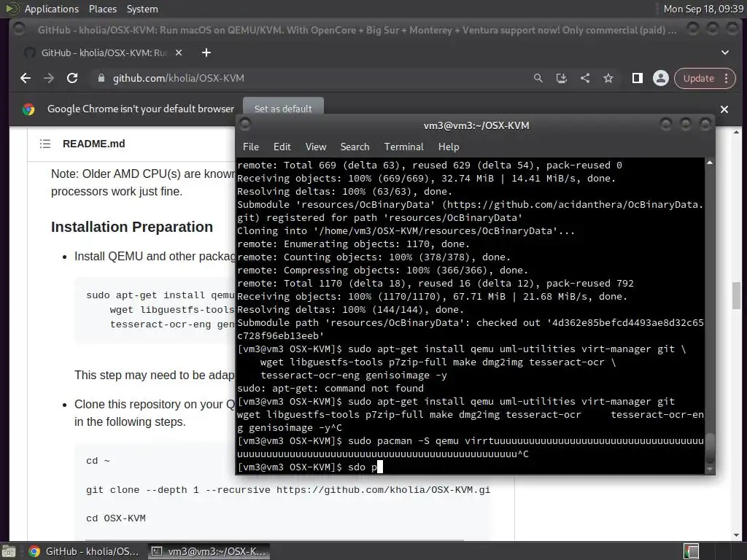The image size is (747, 560).
Task: Go back in Chrome
Action: coord(26,78)
